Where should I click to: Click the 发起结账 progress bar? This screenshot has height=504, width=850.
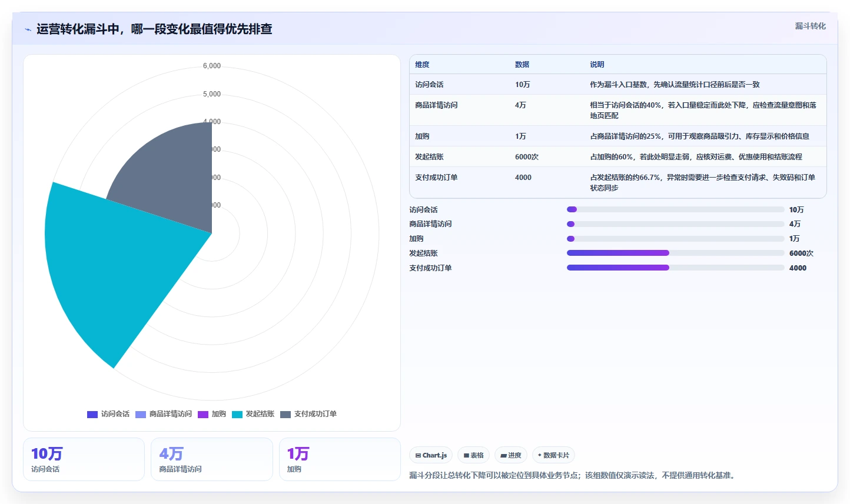675,253
